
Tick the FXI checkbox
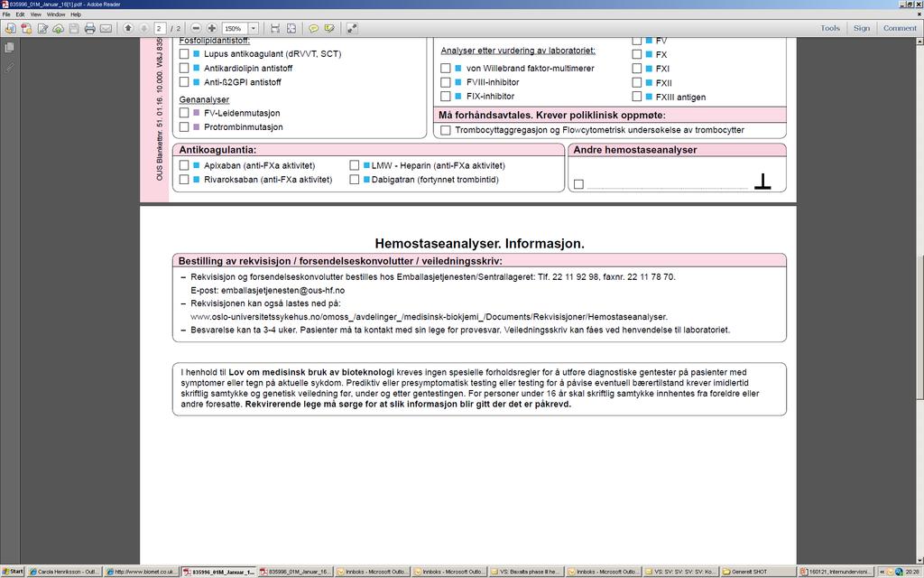(x=637, y=69)
